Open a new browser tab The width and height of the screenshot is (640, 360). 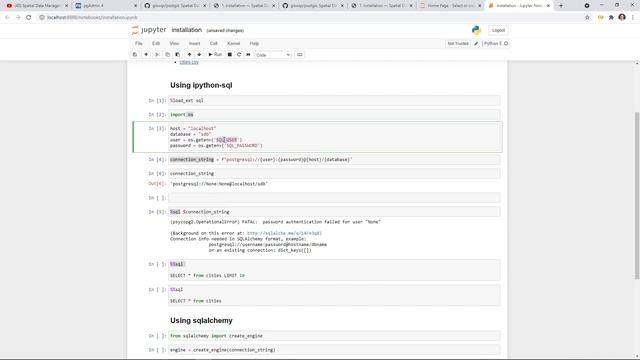point(561,6)
